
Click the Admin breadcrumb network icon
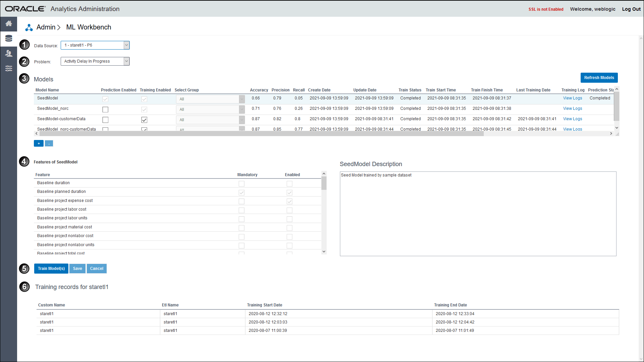(x=29, y=27)
